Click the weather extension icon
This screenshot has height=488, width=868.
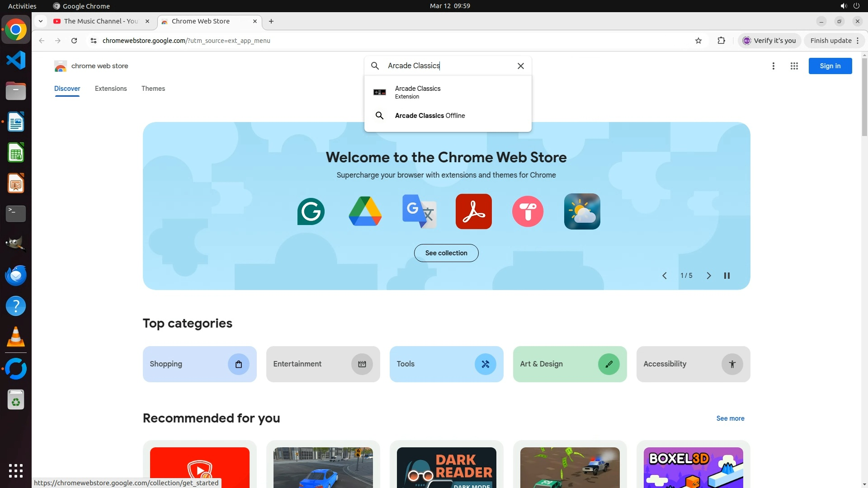[x=582, y=211]
